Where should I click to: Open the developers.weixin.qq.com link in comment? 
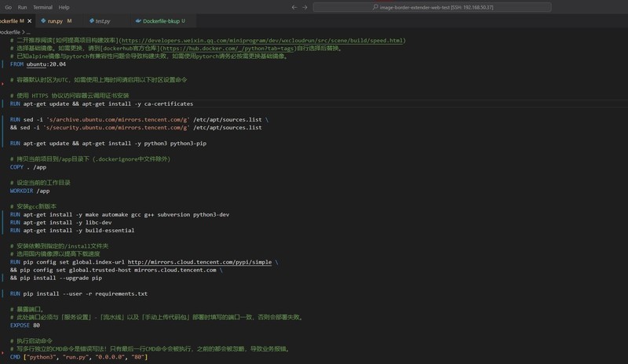(262, 40)
